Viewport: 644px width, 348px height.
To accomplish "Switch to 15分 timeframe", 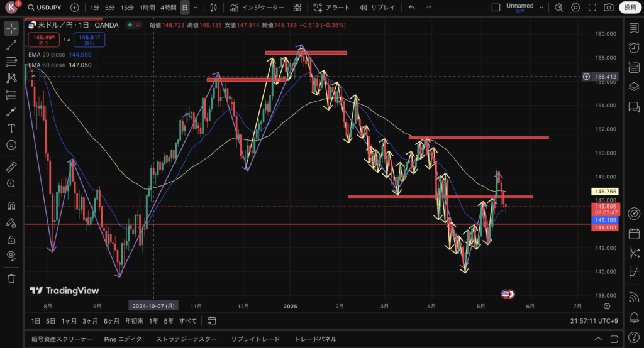I will point(127,8).
